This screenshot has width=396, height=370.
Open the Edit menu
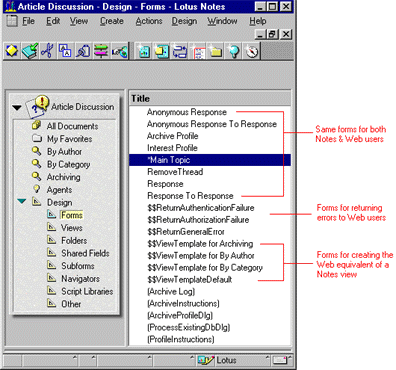tap(53, 21)
